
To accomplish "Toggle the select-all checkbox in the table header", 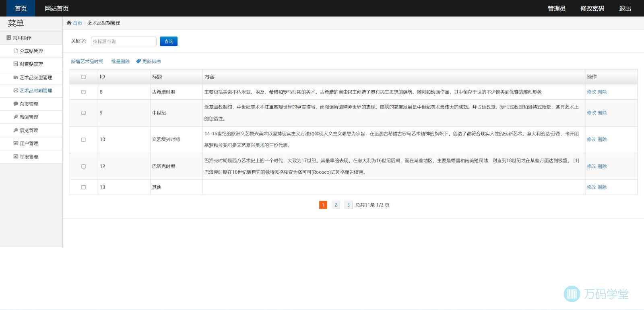I will (83, 77).
